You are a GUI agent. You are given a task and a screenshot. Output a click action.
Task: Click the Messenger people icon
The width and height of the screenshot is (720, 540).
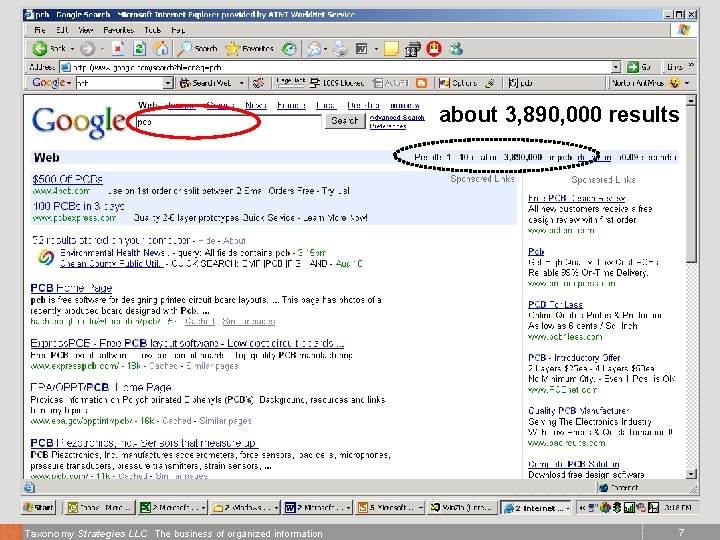pos(456,48)
